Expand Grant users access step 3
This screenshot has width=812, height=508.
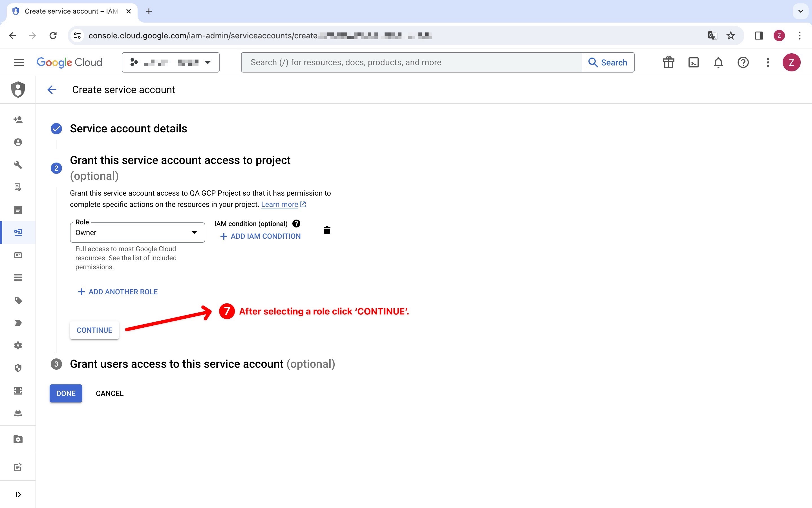click(x=202, y=364)
